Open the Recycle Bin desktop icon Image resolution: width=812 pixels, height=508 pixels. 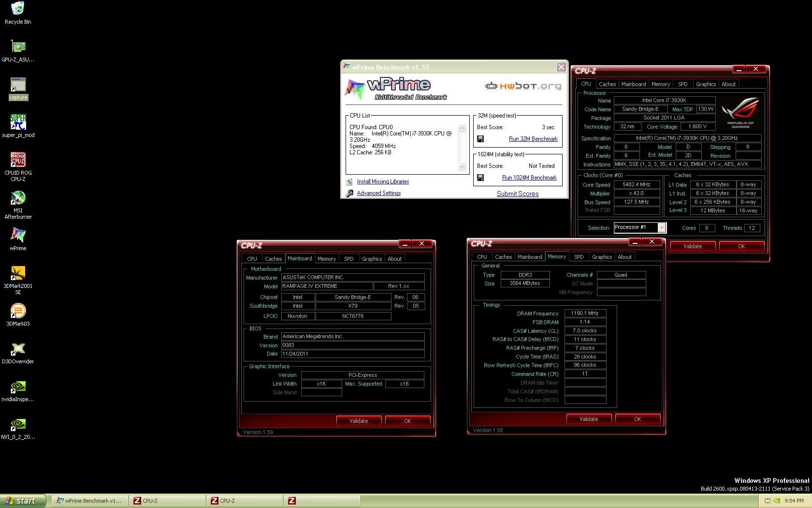[x=18, y=13]
